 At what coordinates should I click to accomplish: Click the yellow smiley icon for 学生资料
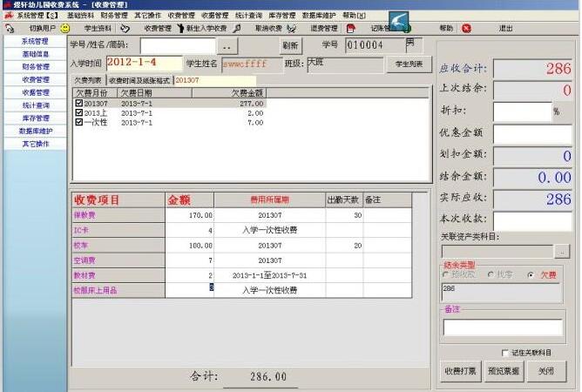[x=65, y=28]
